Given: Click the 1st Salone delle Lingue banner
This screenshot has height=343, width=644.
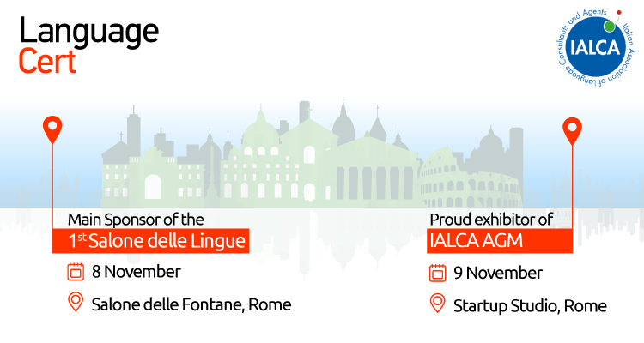Looking at the screenshot, I should pos(151,241).
